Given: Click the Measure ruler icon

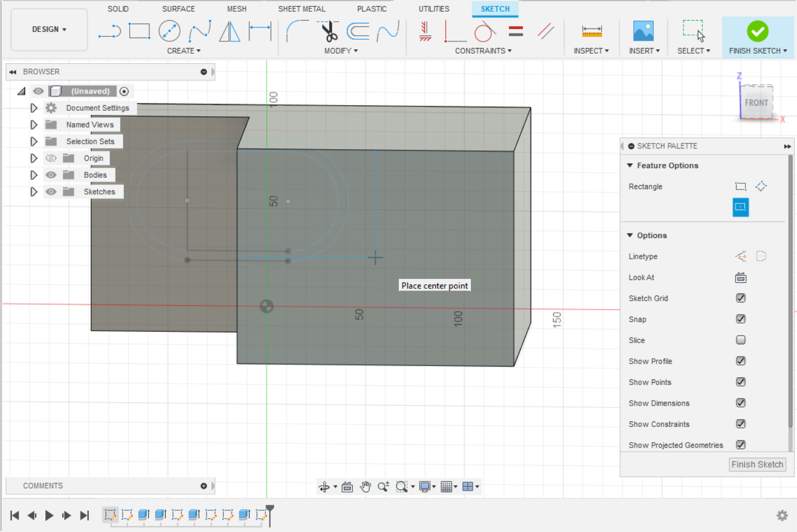Looking at the screenshot, I should [591, 31].
